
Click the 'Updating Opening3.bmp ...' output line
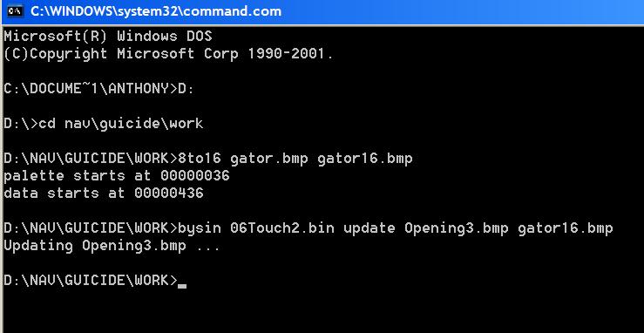coord(112,246)
